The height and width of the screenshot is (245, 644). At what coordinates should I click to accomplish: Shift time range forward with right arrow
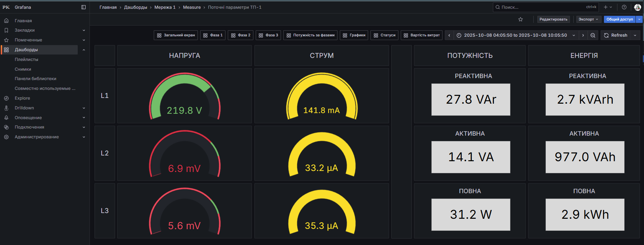click(583, 35)
